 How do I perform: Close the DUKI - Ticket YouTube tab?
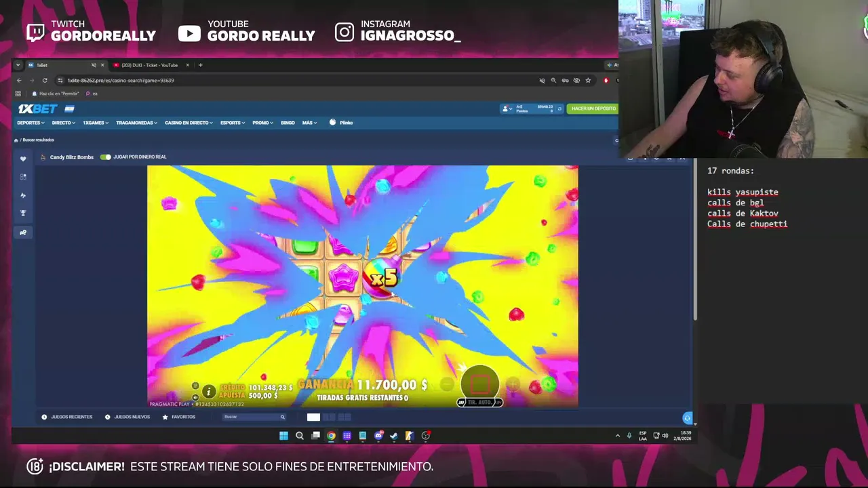click(188, 65)
